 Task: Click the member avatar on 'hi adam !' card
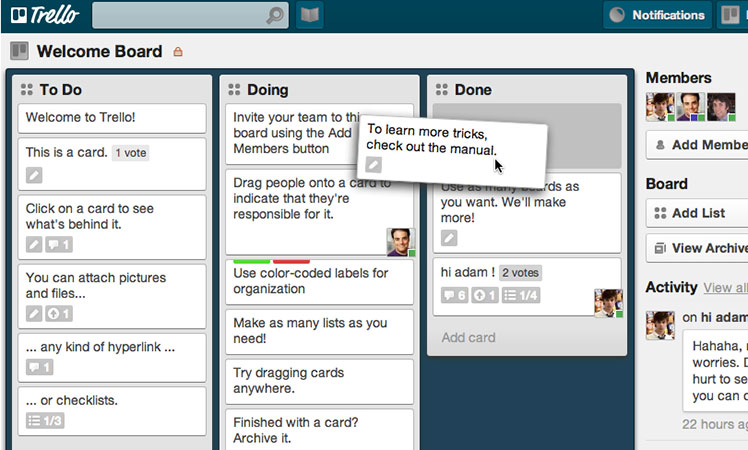609,303
